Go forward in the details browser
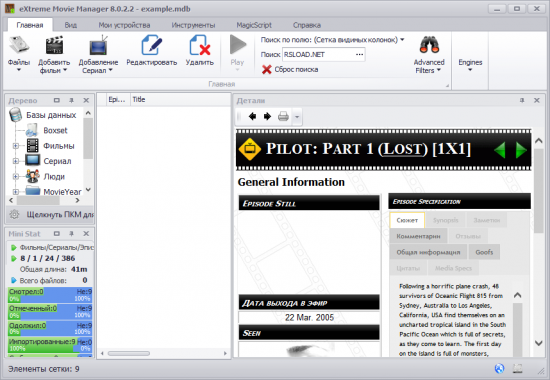This screenshot has height=380, width=550. pyautogui.click(x=267, y=116)
